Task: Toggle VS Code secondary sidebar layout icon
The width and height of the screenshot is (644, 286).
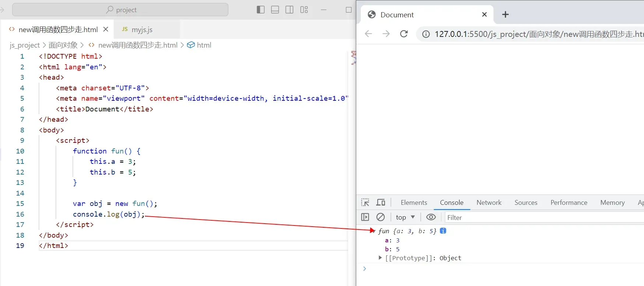Action: click(x=290, y=10)
